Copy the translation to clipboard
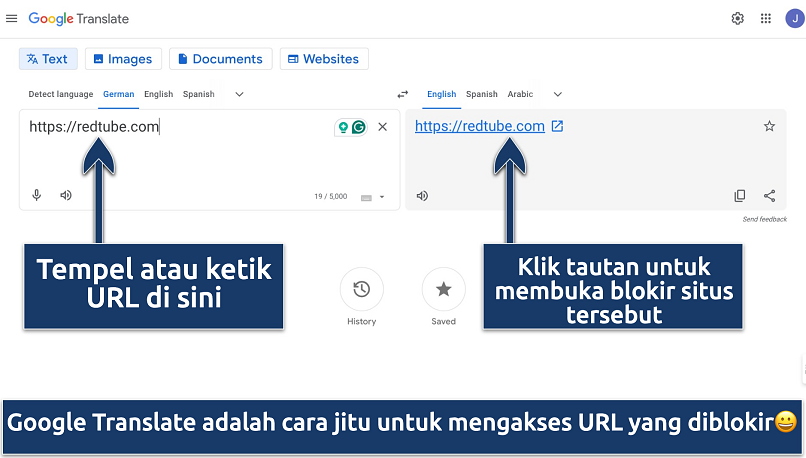 click(x=740, y=196)
